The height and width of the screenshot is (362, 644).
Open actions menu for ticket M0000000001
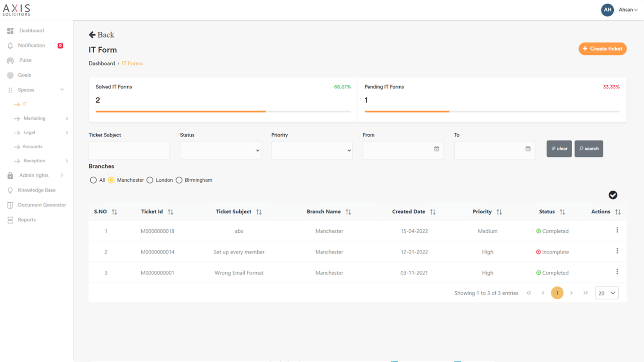tap(617, 272)
